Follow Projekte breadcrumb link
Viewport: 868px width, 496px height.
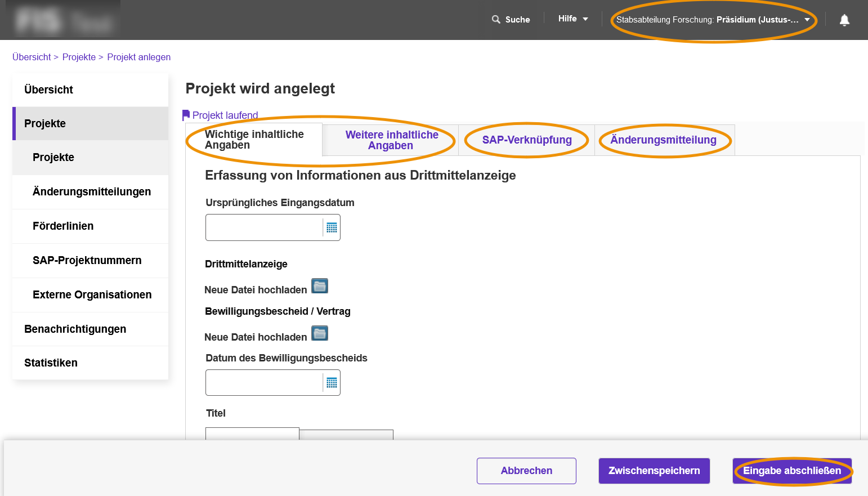pyautogui.click(x=79, y=57)
